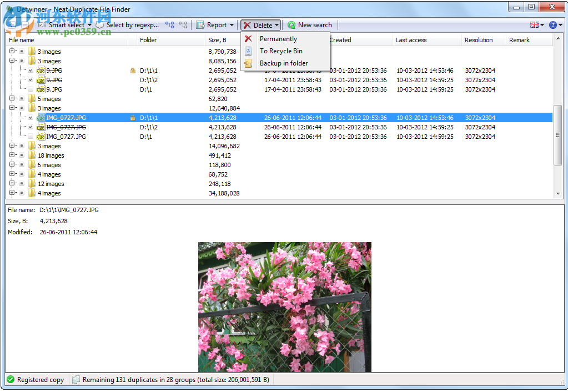Start a New search
Screen dimensions: 568x392
(x=310, y=24)
